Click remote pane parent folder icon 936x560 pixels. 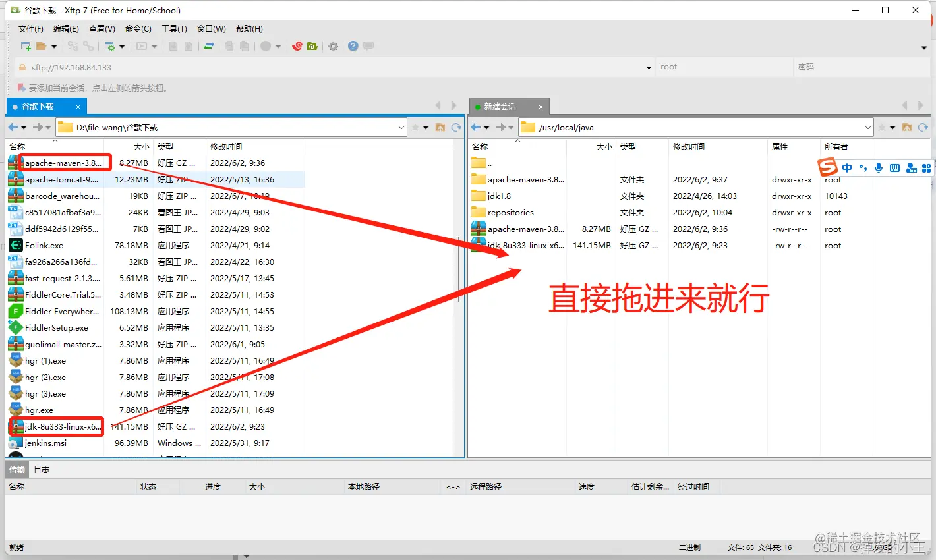tap(907, 127)
